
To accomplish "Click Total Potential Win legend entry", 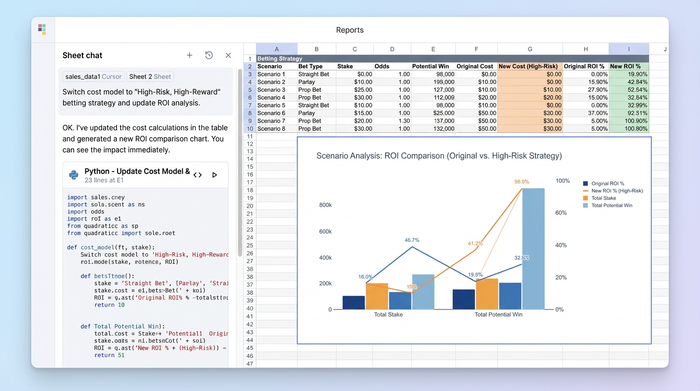I will pyautogui.click(x=608, y=205).
